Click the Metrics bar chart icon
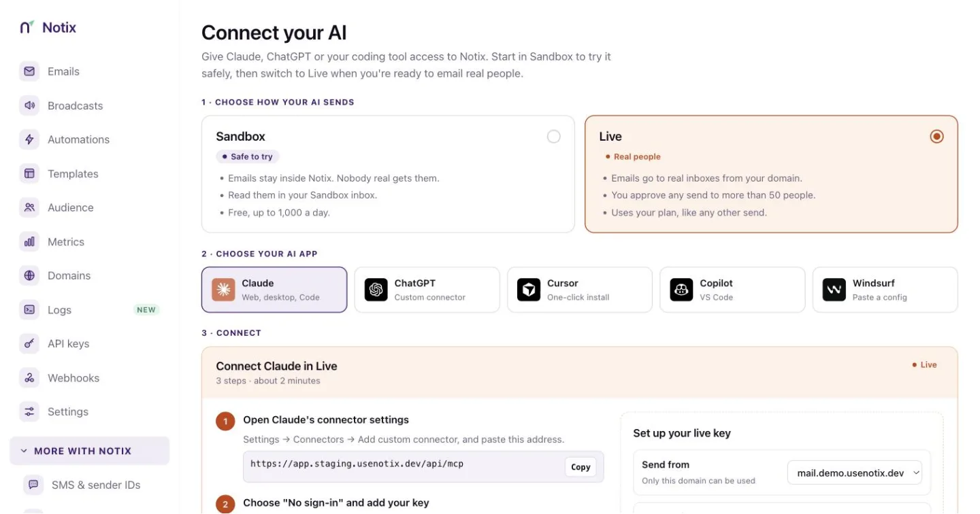The width and height of the screenshot is (980, 514). [x=29, y=241]
